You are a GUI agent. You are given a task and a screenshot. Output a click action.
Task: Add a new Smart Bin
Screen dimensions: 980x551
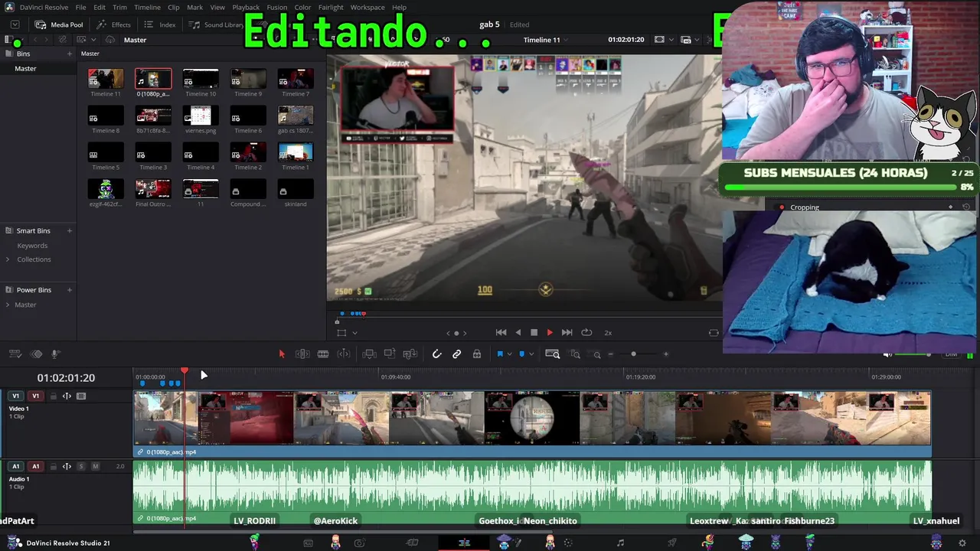[x=70, y=230]
